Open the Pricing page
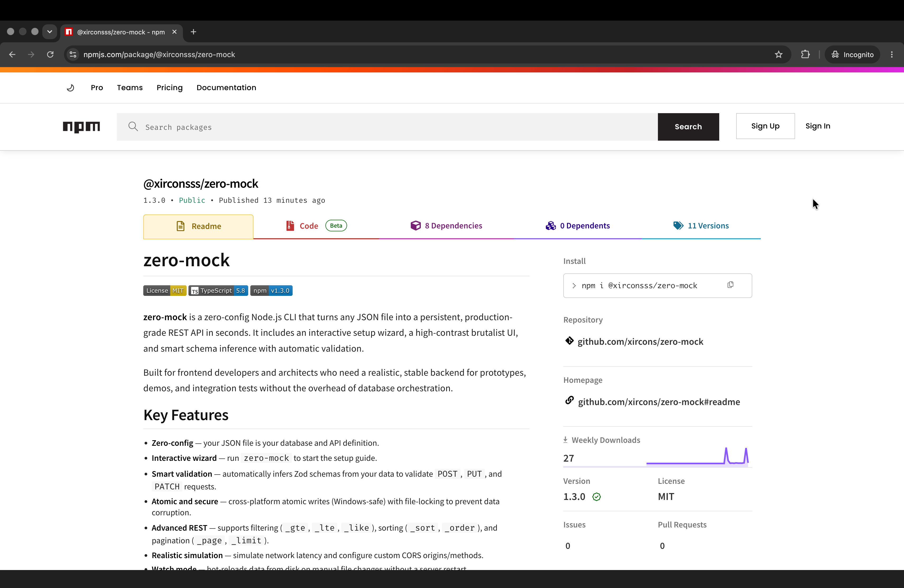 169,88
